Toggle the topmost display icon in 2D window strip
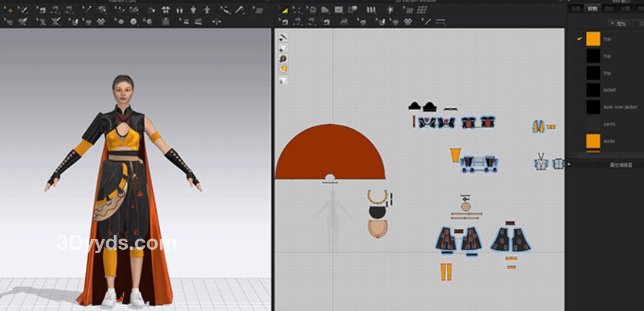Viewport: 644px width, 311px height. [x=283, y=37]
